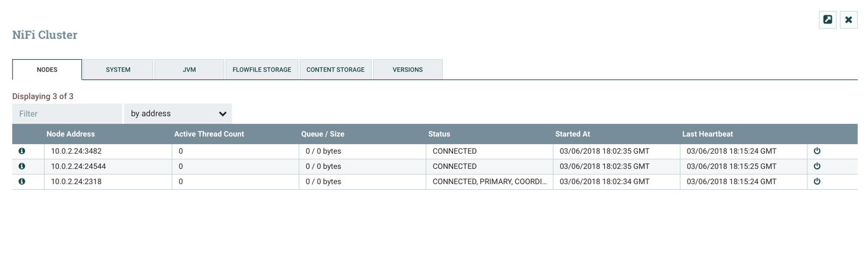This screenshot has width=868, height=268.
Task: Close the NiFi Cluster dialog
Action: click(848, 20)
